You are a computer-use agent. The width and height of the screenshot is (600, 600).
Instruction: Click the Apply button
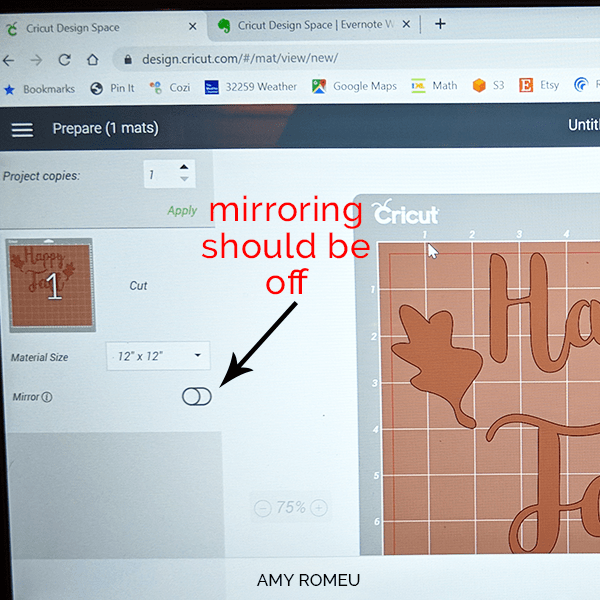pyautogui.click(x=182, y=210)
